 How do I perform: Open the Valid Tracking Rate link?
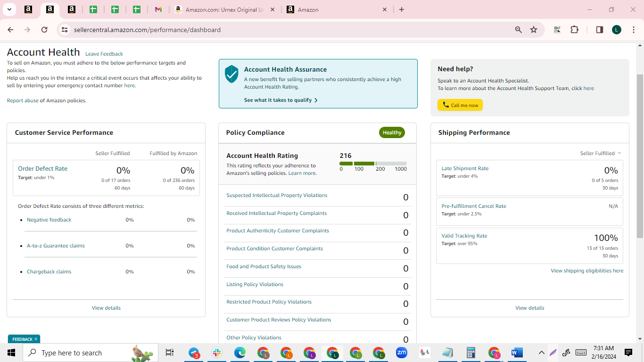[x=464, y=236]
